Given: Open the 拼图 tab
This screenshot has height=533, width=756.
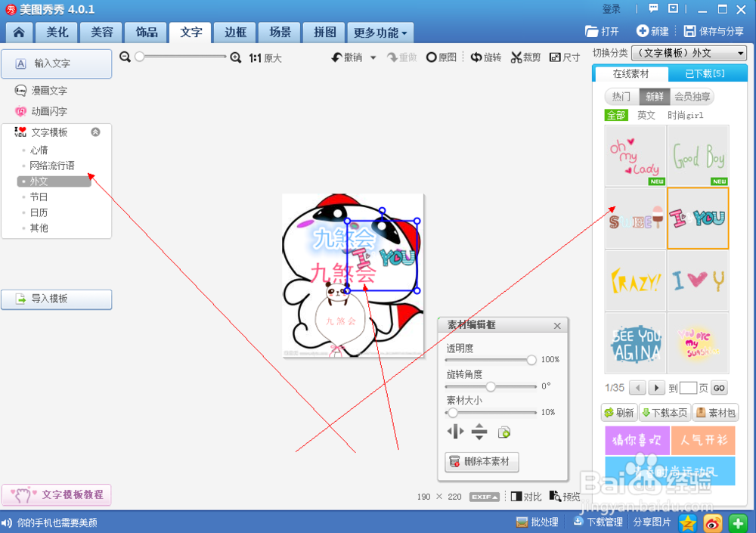Looking at the screenshot, I should (x=324, y=33).
